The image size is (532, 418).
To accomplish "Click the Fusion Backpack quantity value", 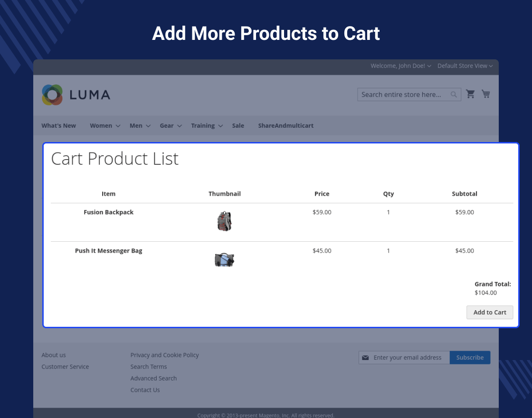I will 388,212.
